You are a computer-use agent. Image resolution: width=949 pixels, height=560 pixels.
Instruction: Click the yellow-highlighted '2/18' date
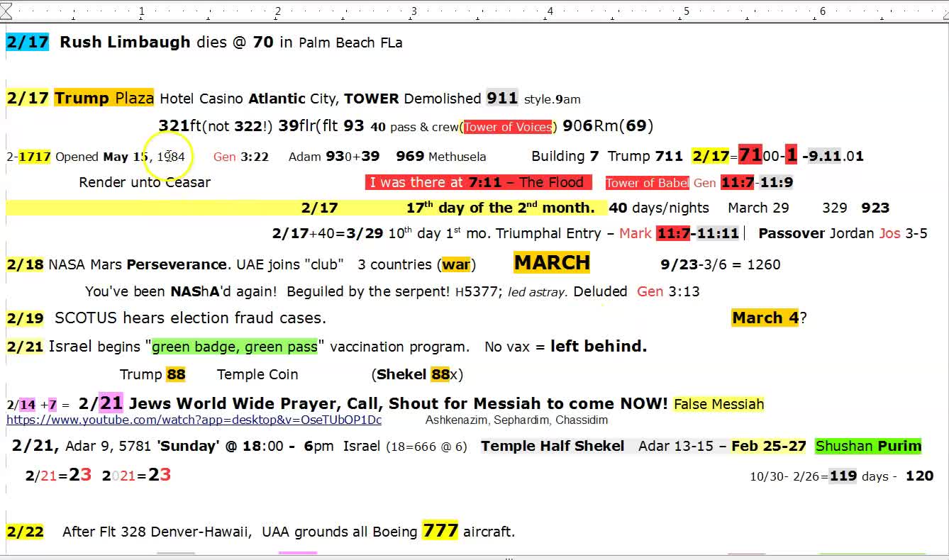(x=25, y=264)
